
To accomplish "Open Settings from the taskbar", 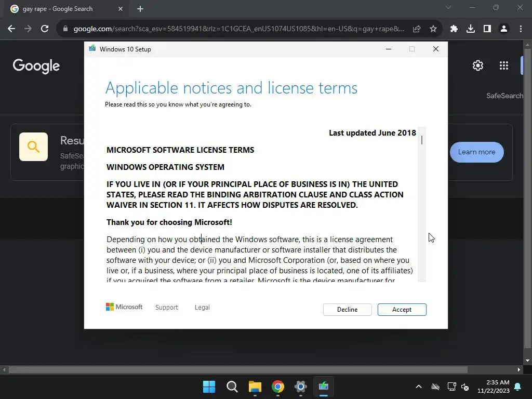I will point(301,387).
